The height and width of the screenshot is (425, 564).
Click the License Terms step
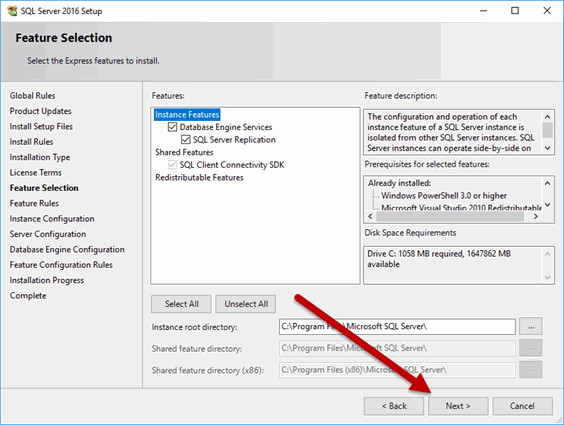click(36, 173)
